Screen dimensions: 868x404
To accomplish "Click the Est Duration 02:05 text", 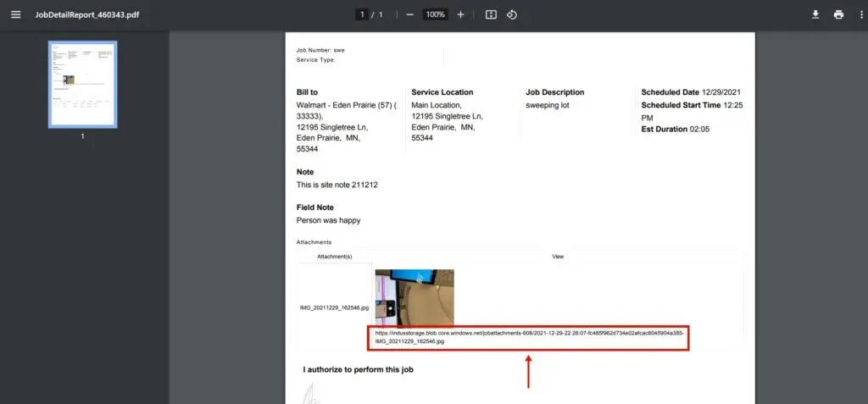I will click(x=676, y=130).
